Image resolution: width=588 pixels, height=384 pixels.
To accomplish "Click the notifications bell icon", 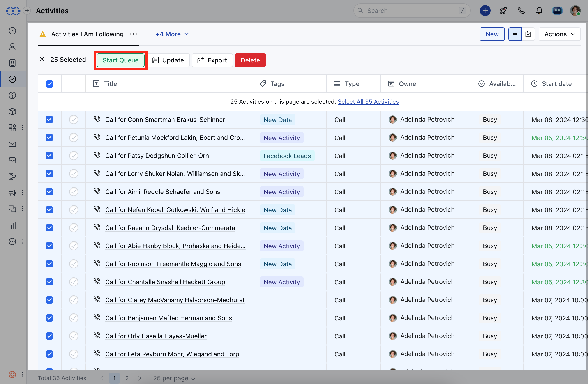I will (x=539, y=11).
